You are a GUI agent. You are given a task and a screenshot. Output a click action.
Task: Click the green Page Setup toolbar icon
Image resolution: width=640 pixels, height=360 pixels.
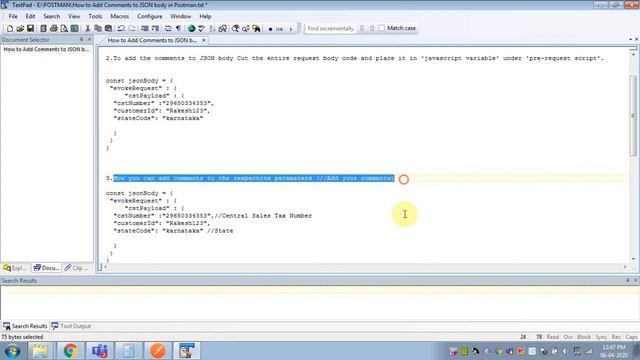75,29
